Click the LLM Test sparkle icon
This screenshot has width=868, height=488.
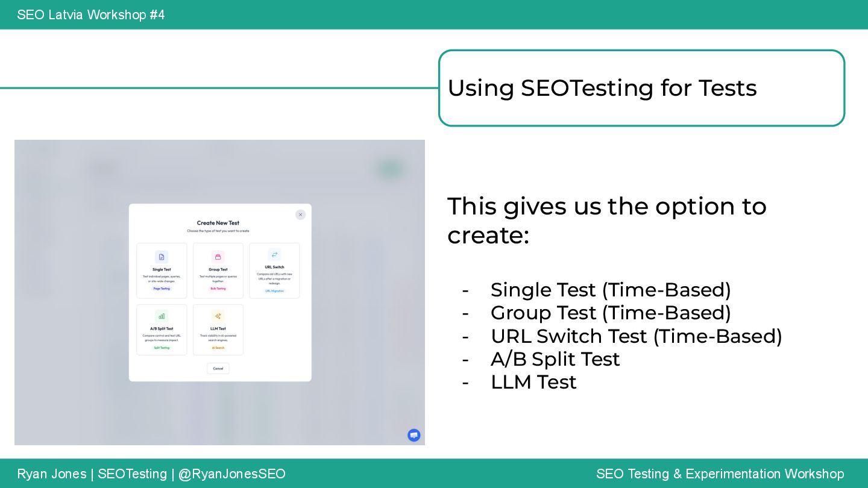tap(218, 316)
